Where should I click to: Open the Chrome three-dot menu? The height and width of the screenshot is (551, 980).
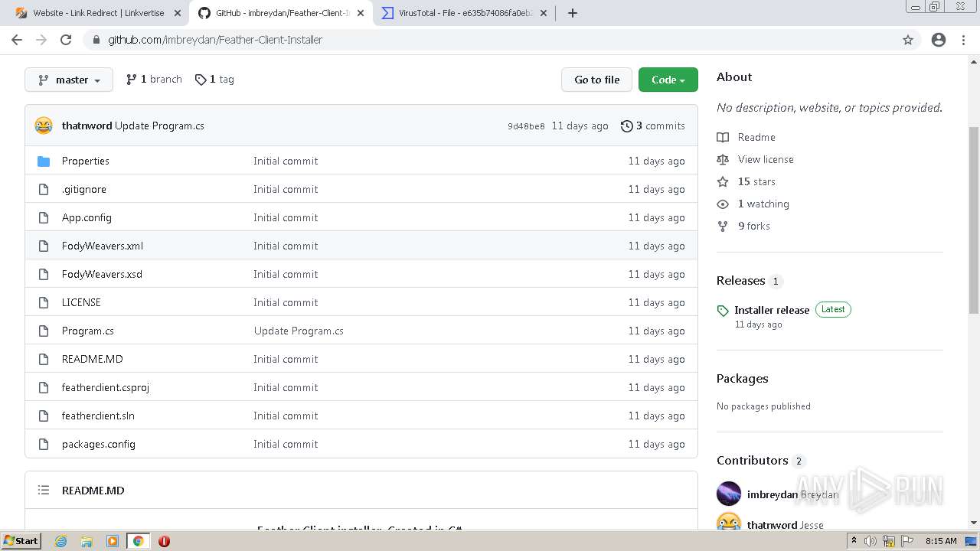pyautogui.click(x=963, y=40)
